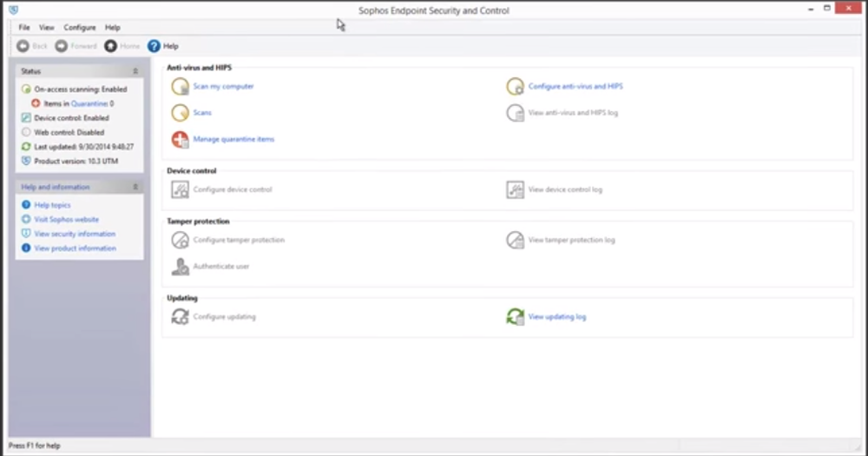The width and height of the screenshot is (868, 456).
Task: Open the Help menu in menu bar
Action: pyautogui.click(x=112, y=27)
